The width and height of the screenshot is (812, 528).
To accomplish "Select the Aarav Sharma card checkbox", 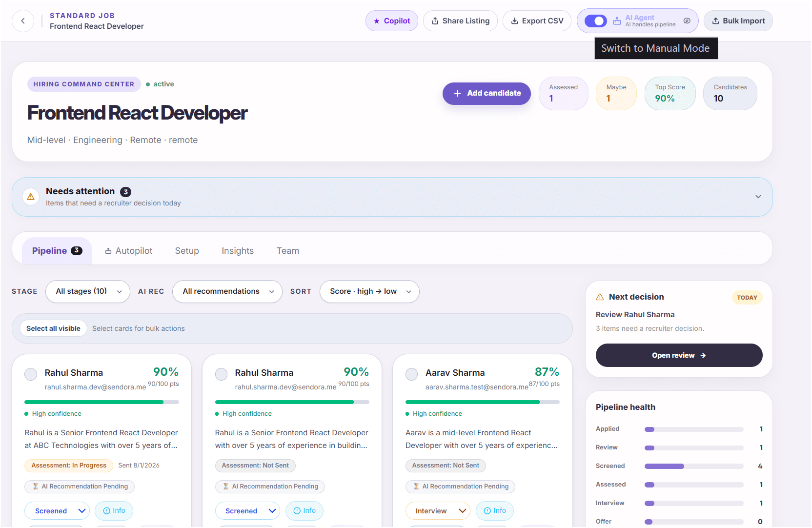I will click(412, 374).
